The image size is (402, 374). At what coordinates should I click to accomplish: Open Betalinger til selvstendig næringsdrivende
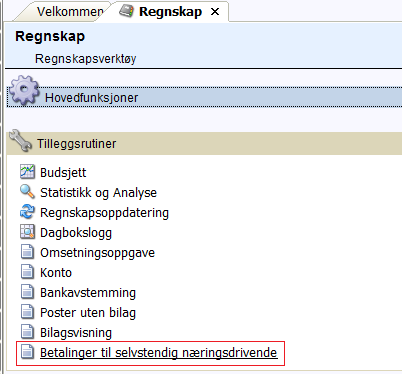click(x=159, y=353)
